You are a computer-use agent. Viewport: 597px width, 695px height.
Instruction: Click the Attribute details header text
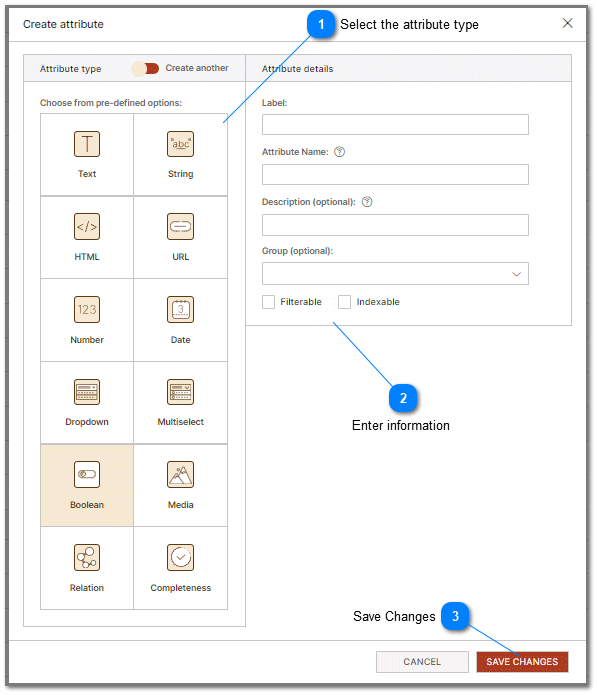point(297,69)
